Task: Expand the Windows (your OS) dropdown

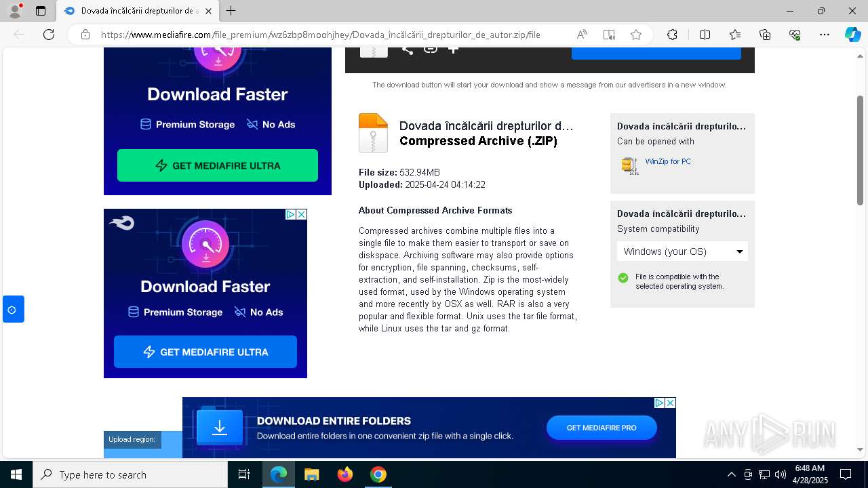Action: tap(682, 251)
